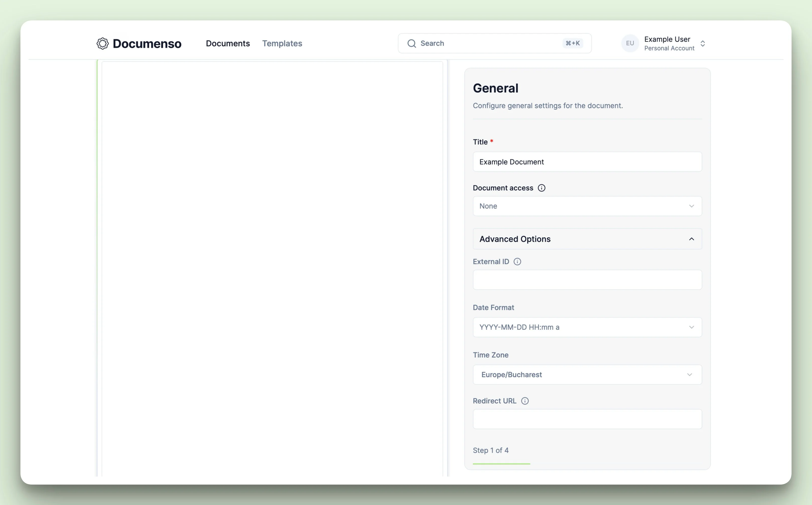Viewport: 812px width, 505px height.
Task: Click the External ID info icon
Action: tap(517, 262)
